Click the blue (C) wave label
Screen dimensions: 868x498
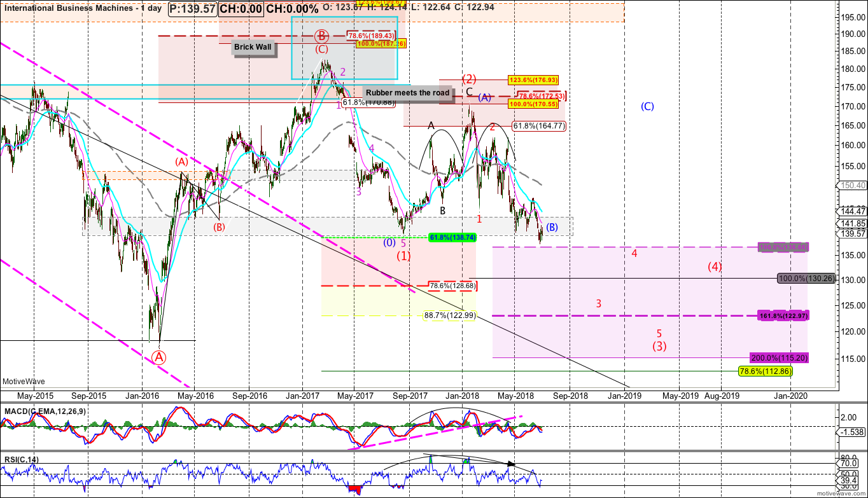pos(647,106)
